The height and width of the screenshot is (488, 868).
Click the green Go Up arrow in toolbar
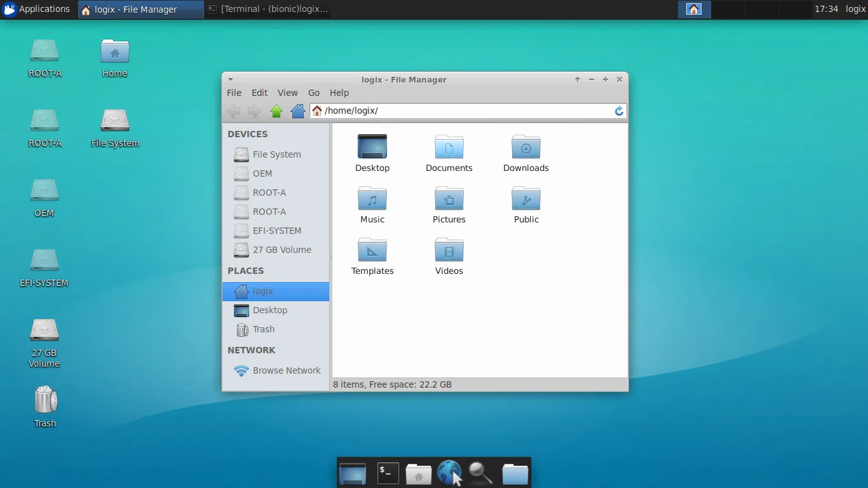[276, 111]
